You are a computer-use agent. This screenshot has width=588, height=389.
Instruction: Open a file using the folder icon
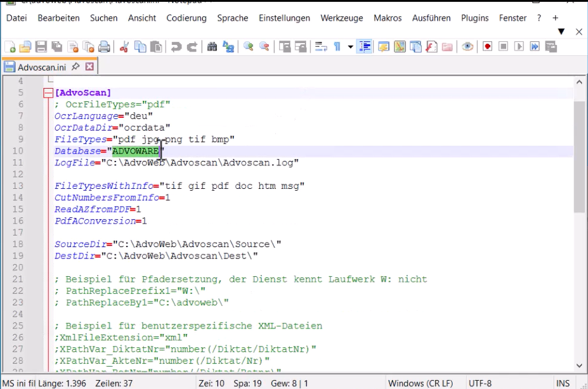(x=25, y=47)
